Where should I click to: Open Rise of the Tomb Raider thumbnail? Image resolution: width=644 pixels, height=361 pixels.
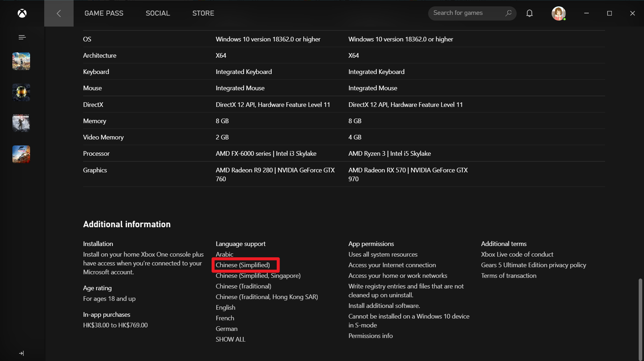tap(21, 123)
